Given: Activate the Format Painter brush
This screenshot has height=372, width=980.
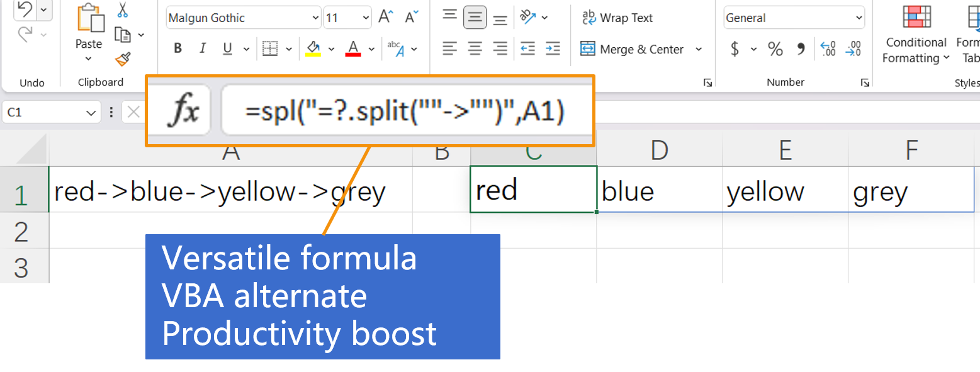Looking at the screenshot, I should (122, 59).
